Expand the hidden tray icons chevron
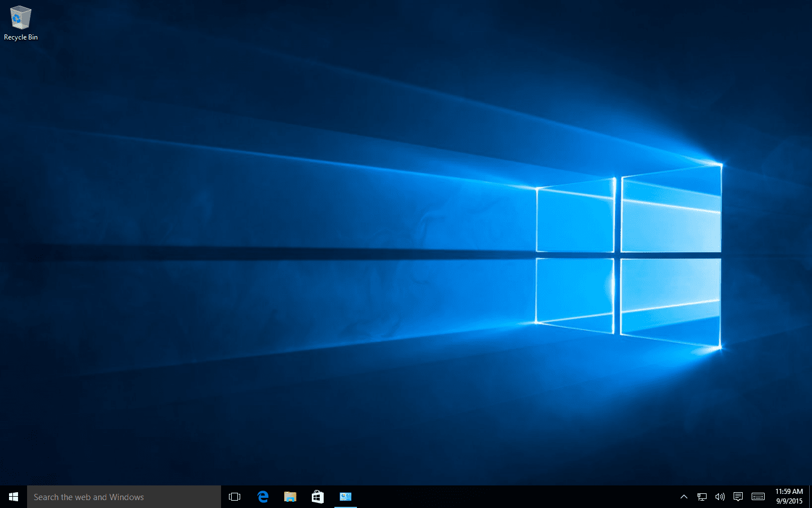The image size is (812, 508). click(683, 497)
